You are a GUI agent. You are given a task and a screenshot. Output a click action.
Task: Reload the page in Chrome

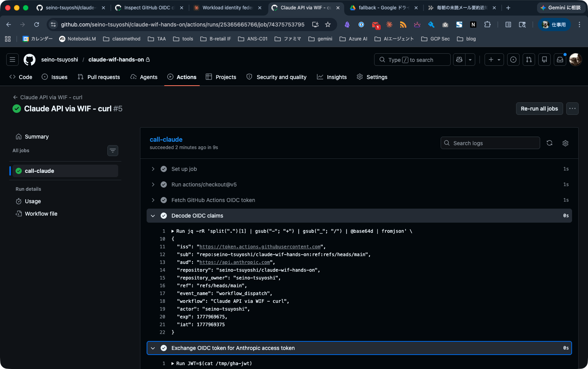(x=37, y=25)
